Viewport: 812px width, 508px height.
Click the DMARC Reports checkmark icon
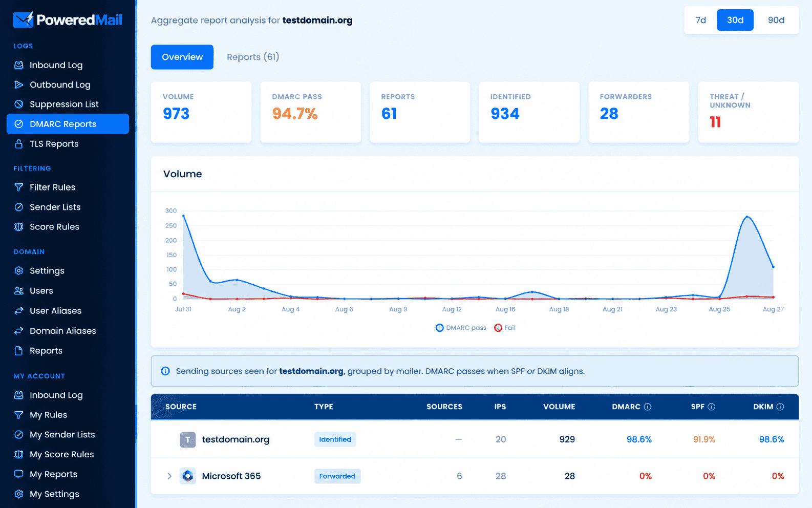coord(19,124)
